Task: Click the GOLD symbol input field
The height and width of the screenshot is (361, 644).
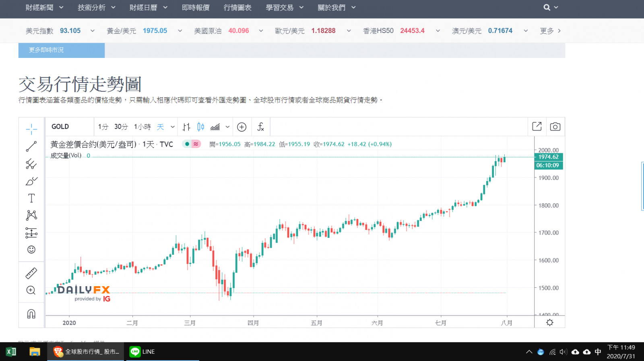Action: pos(69,127)
